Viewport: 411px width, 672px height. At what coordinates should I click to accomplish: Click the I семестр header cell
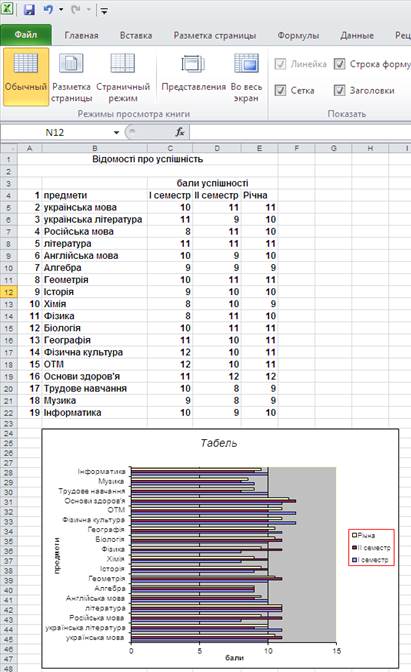tap(170, 195)
